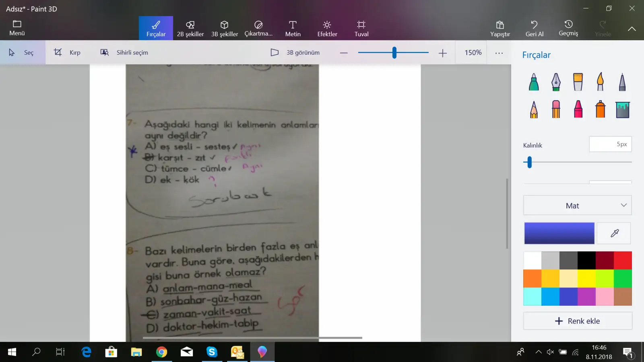Pick the Watercolor brush
Image resolution: width=644 pixels, height=362 pixels.
[600, 82]
